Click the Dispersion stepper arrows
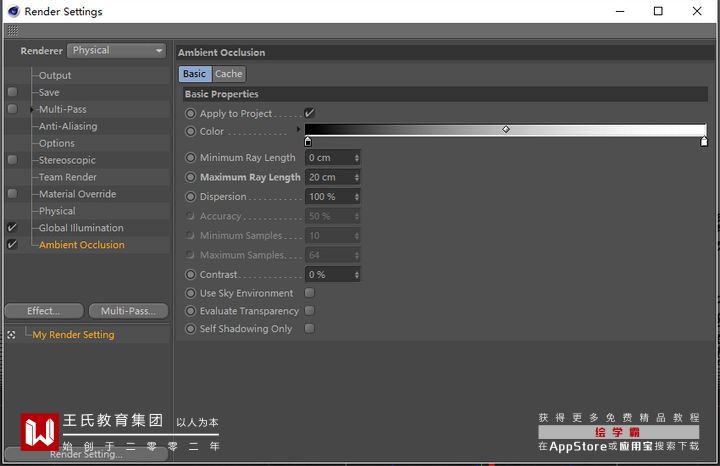Image resolution: width=720 pixels, height=466 pixels. click(x=357, y=197)
